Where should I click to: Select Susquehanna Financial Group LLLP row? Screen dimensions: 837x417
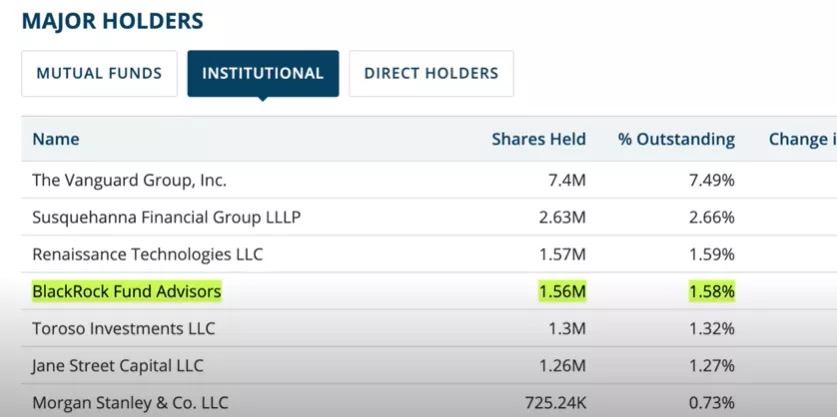coord(166,218)
